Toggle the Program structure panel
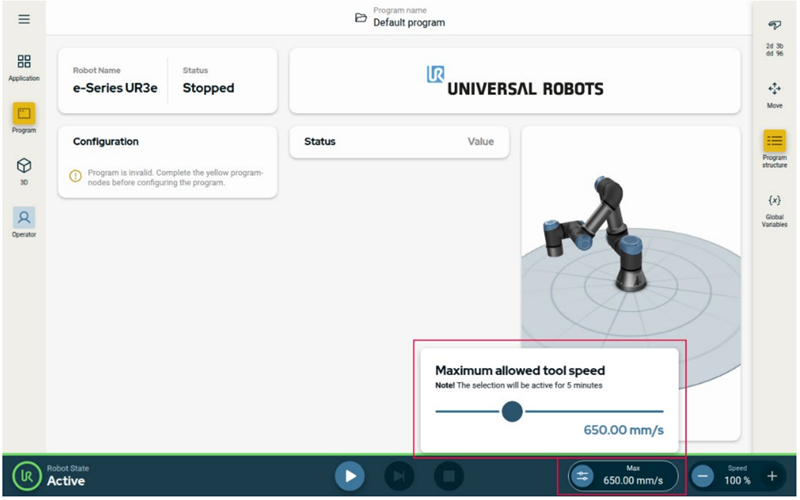Screen dimensions: 800x500 coord(774,148)
